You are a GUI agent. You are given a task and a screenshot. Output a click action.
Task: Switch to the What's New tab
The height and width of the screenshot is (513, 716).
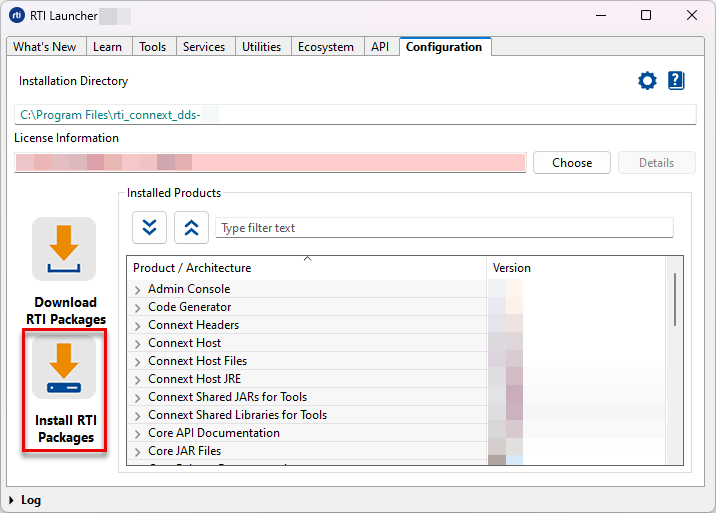(44, 47)
